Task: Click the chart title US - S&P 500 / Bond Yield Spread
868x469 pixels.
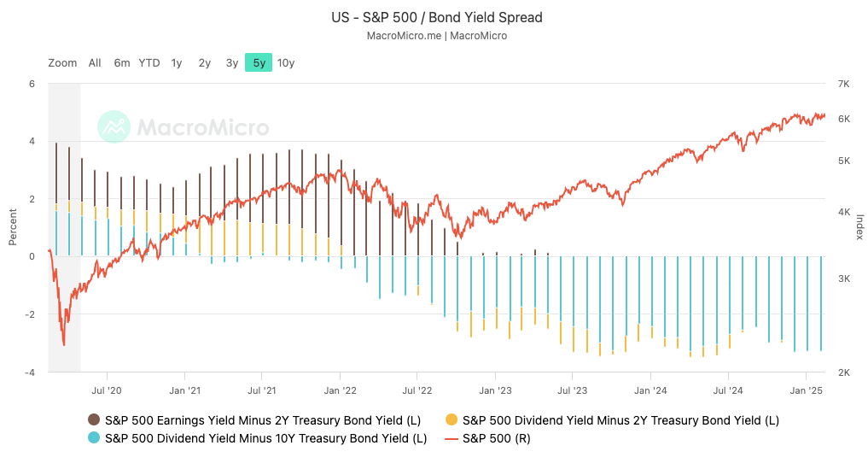Action: pos(436,17)
